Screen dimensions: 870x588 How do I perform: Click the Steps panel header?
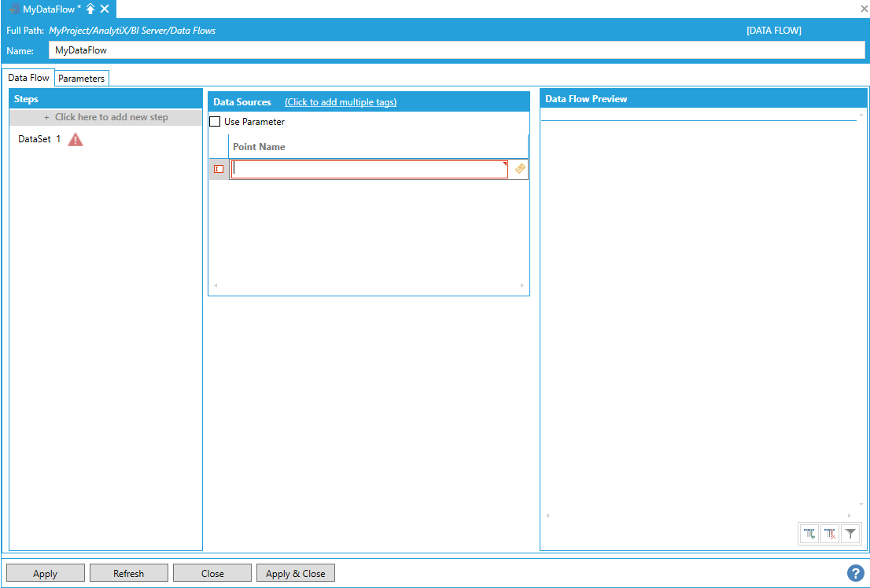(106, 99)
